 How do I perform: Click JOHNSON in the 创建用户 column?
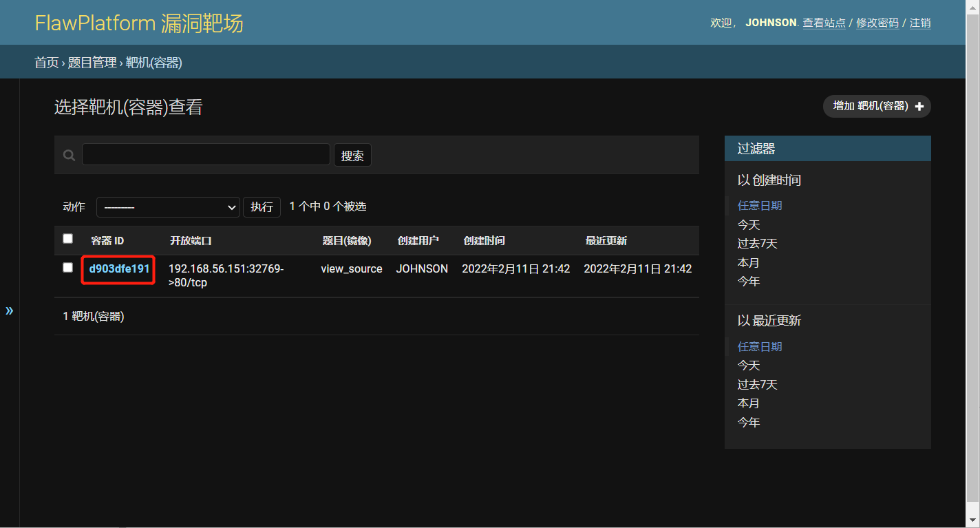[422, 268]
